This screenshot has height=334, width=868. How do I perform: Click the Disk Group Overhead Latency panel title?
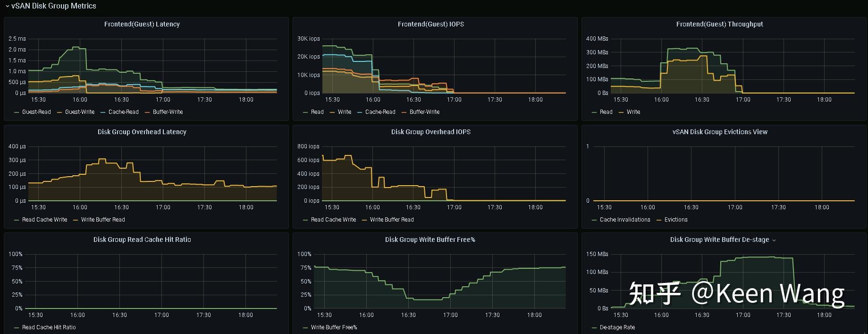pos(142,132)
